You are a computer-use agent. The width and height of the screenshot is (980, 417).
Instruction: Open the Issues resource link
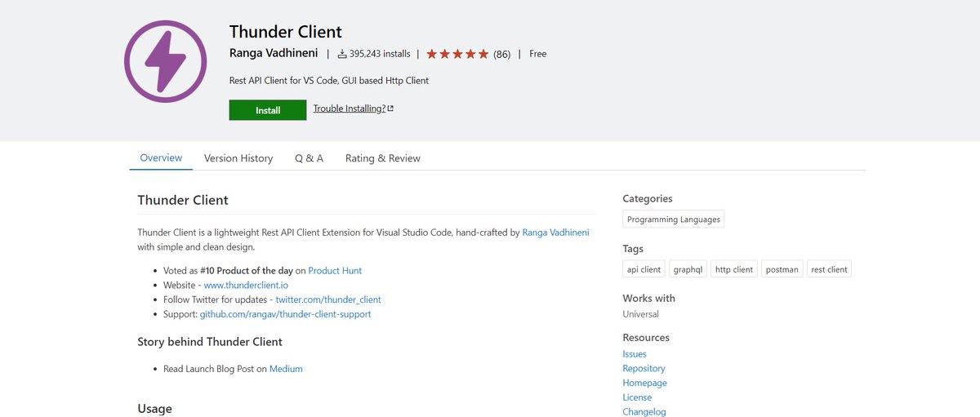tap(635, 354)
